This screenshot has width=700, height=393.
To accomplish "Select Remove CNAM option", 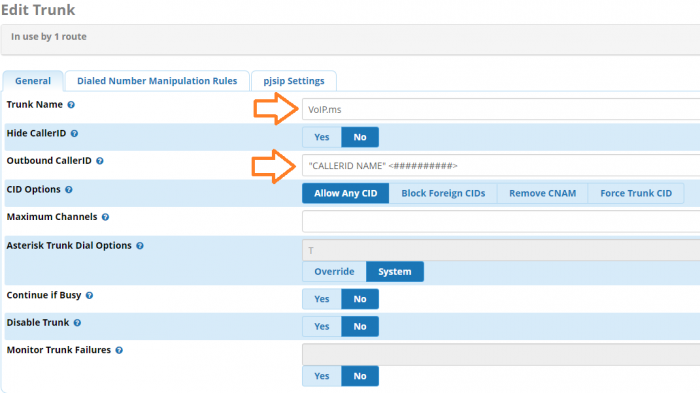I will [x=542, y=193].
